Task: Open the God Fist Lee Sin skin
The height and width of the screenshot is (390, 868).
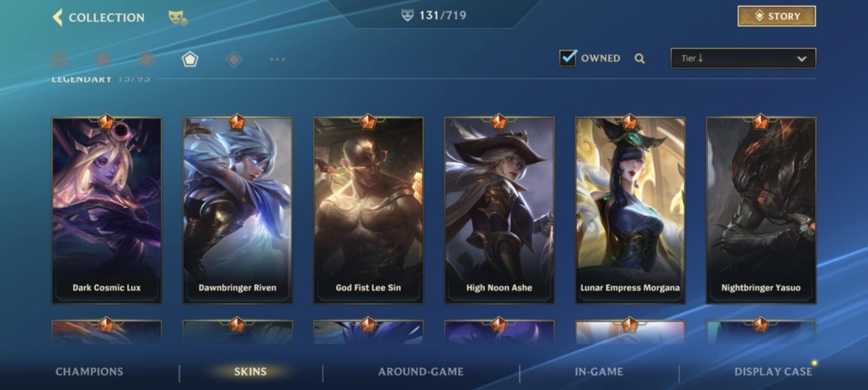Action: pos(368,210)
